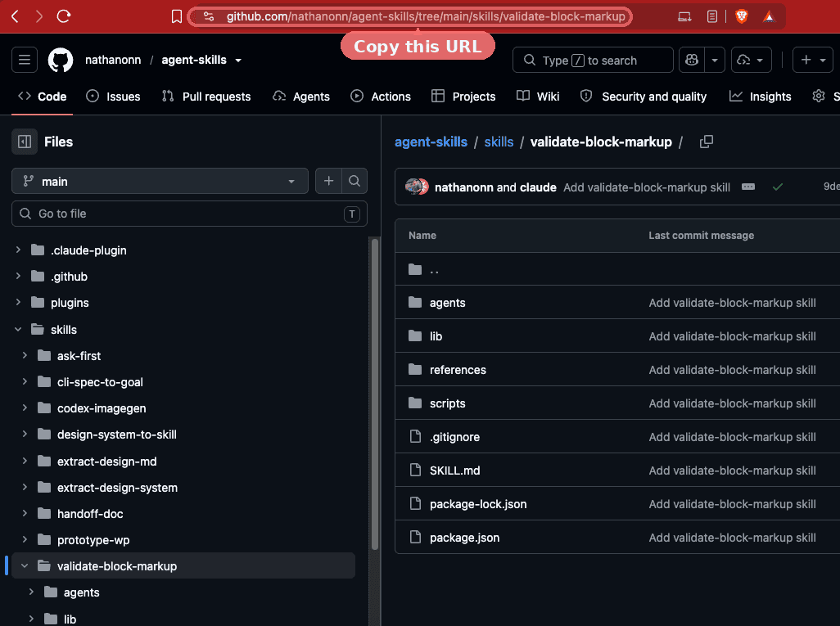840x626 pixels.
Task: Expand the .github folder chevron
Action: [x=18, y=276]
